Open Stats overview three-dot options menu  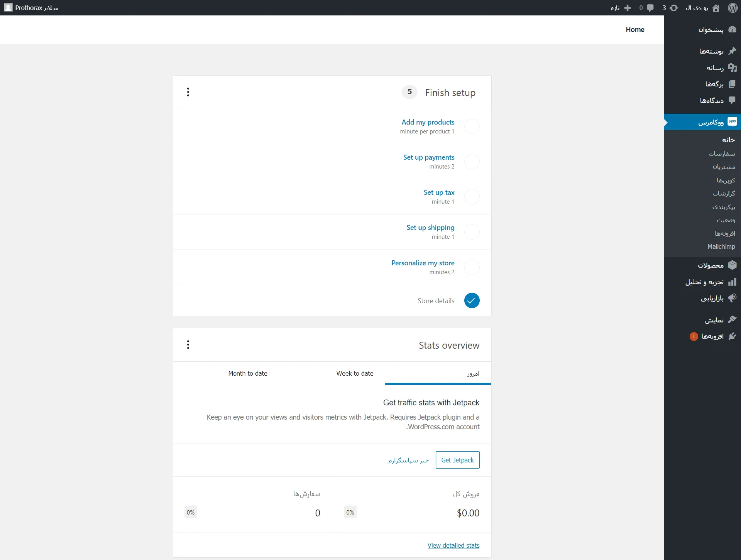click(x=188, y=345)
